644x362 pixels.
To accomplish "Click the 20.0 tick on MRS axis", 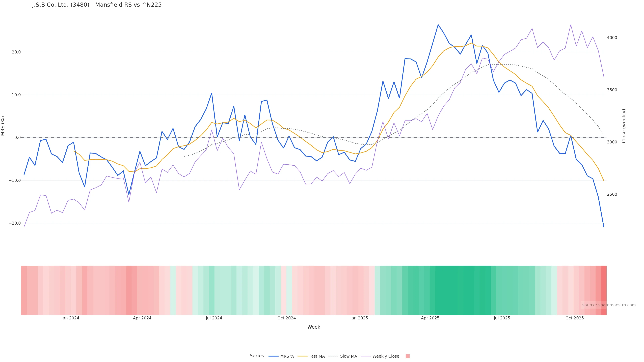I will [x=16, y=52].
